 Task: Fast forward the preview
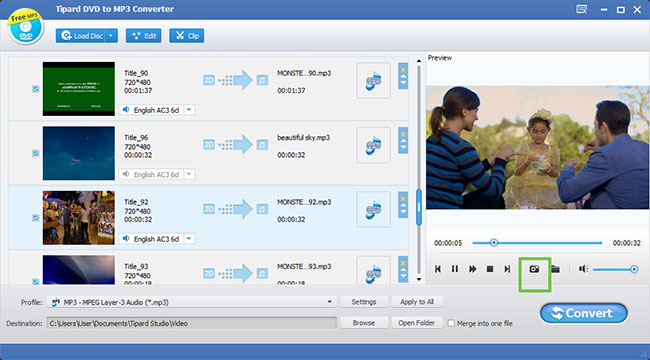click(473, 269)
